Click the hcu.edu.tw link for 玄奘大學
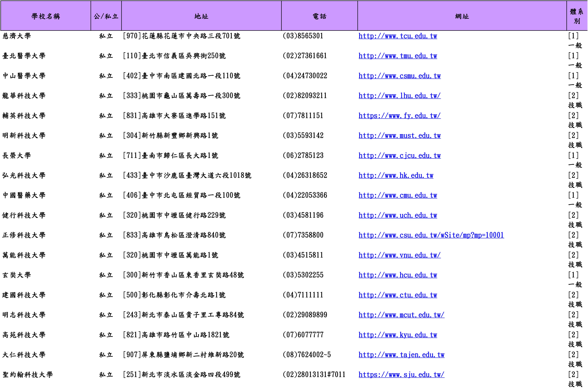The image size is (588, 389). pyautogui.click(x=398, y=275)
